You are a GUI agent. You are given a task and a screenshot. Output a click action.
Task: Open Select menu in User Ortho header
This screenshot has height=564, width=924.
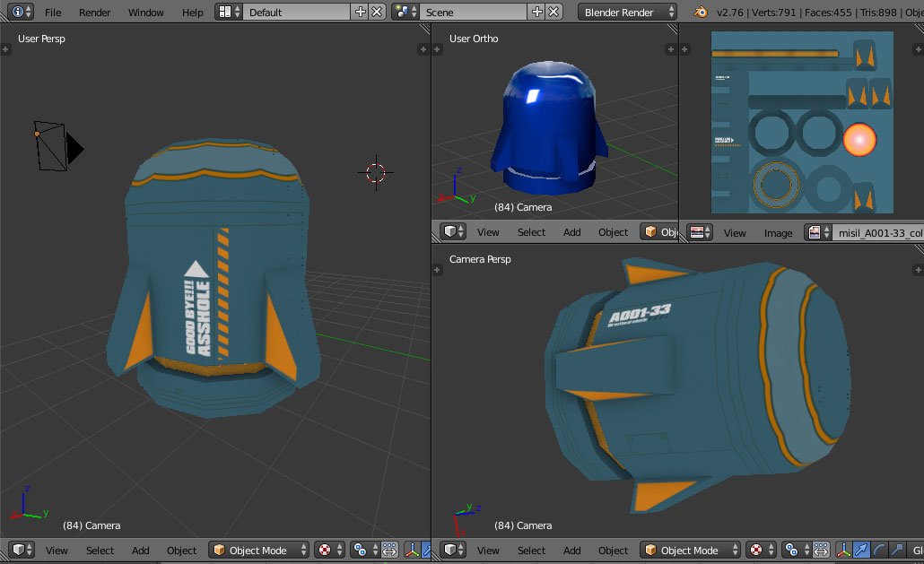click(531, 232)
